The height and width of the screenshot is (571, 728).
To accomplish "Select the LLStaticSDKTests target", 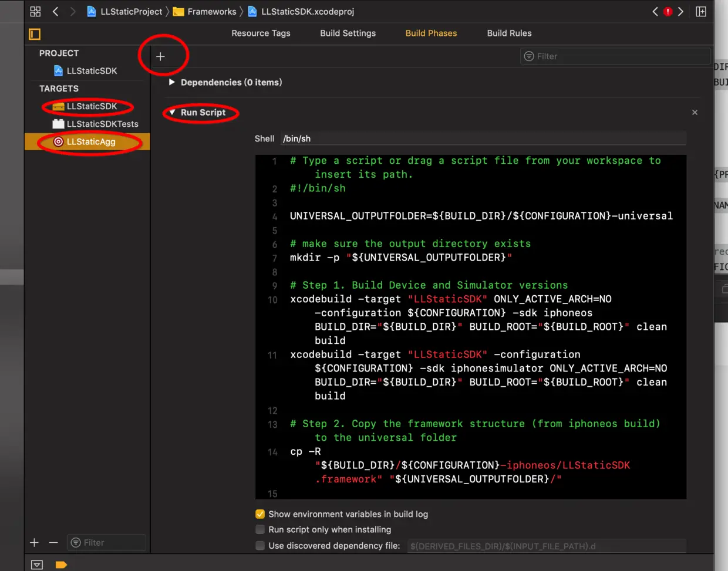I will point(96,124).
